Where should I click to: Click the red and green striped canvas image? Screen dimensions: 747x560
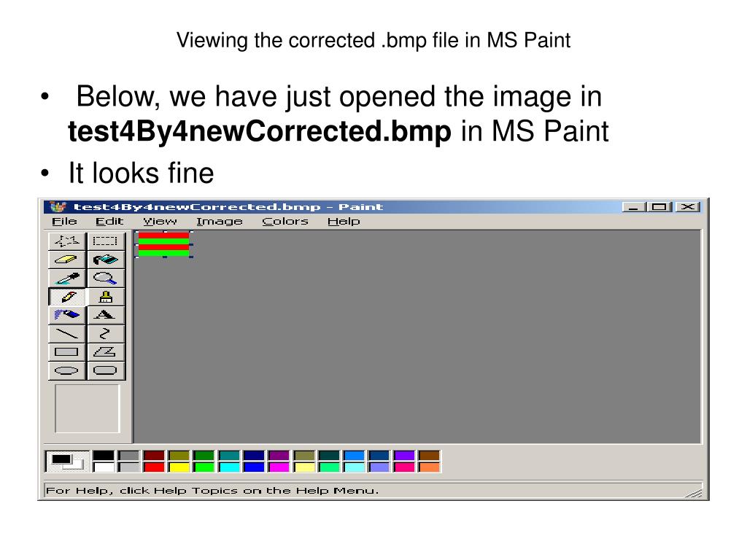[164, 244]
